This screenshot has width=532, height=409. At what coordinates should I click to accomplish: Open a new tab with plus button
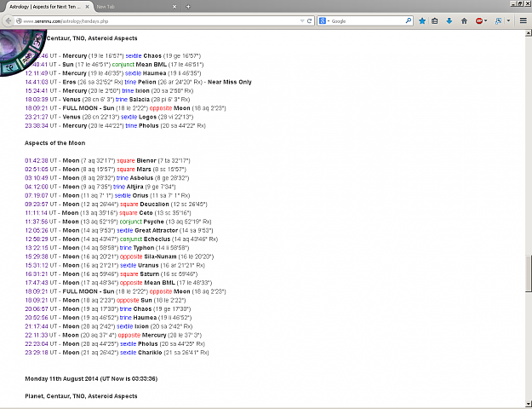(188, 7)
